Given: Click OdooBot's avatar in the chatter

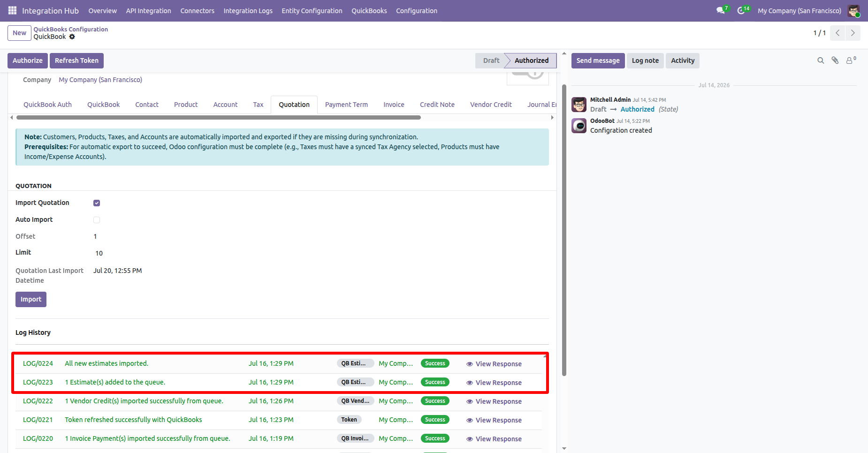Looking at the screenshot, I should tap(579, 126).
